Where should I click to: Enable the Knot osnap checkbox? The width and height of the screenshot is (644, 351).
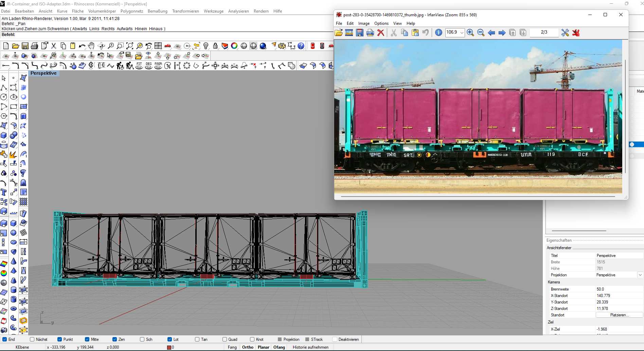click(x=252, y=339)
